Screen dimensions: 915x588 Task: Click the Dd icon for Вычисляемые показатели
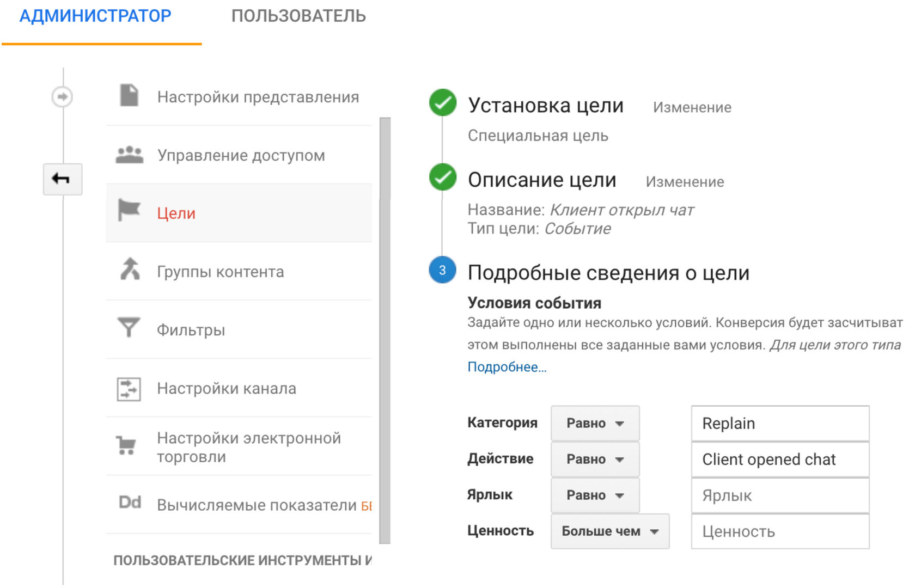(x=130, y=502)
